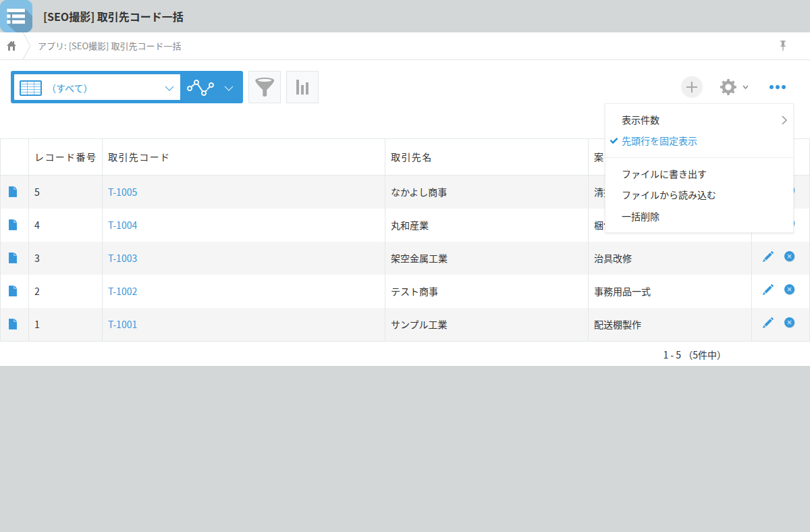Open record details icon for record 1
Viewport: 810px width, 532px height.
pyautogui.click(x=13, y=324)
